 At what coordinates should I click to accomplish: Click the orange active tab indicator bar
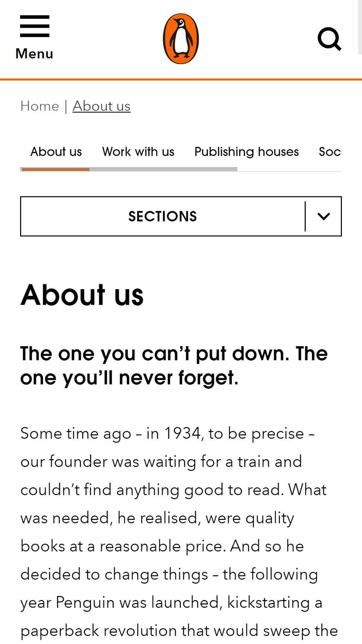(x=55, y=169)
